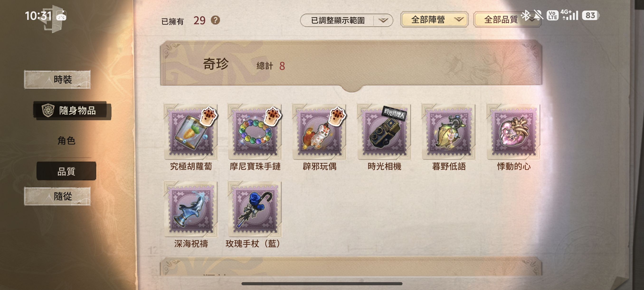Expand the 已調整顯示範圍 dropdown
The width and height of the screenshot is (644, 290).
[346, 20]
